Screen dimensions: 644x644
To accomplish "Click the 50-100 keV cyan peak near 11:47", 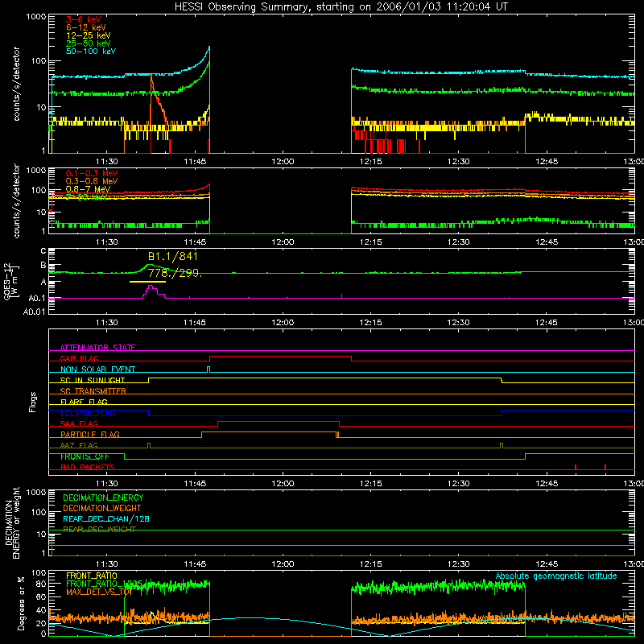I will [x=209, y=47].
